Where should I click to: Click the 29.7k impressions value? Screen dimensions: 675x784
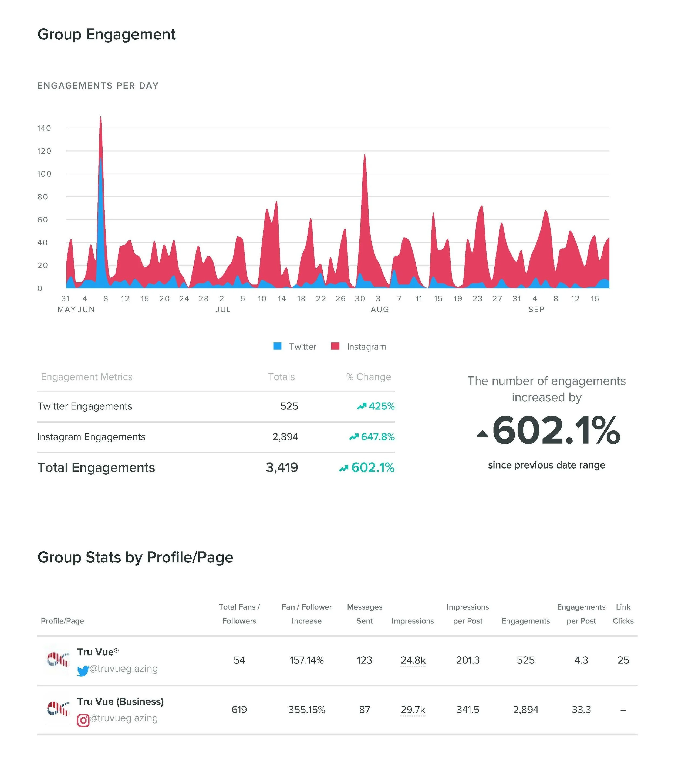click(x=413, y=710)
